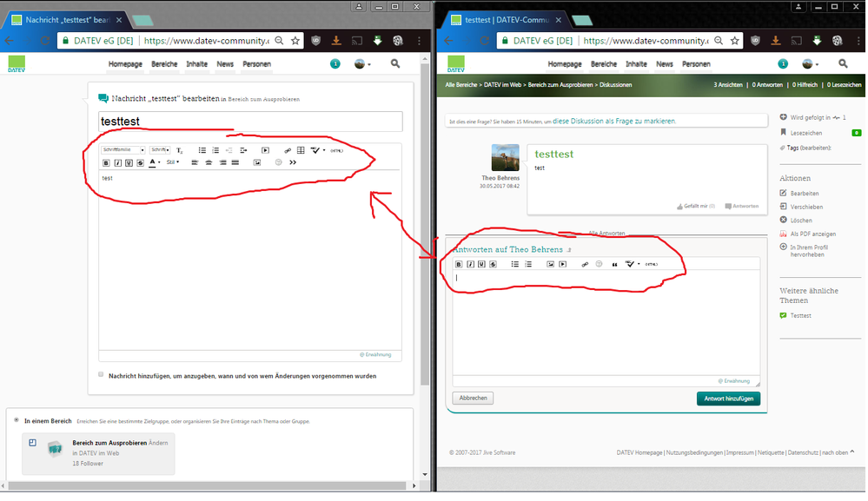Insert numbered list in left editor

(x=215, y=150)
